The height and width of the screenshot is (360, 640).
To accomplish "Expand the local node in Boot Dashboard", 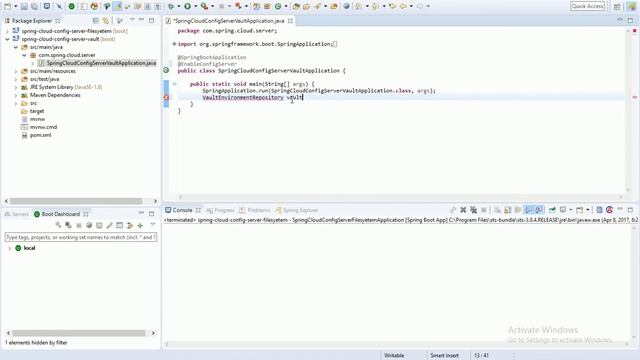I will coord(9,248).
